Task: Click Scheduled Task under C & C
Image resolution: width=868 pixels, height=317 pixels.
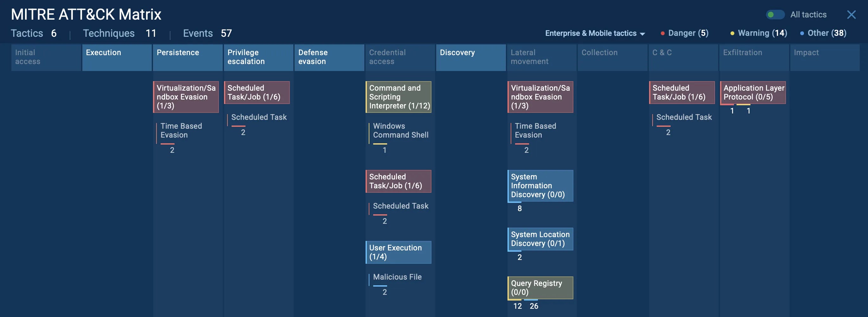Action: tap(684, 117)
